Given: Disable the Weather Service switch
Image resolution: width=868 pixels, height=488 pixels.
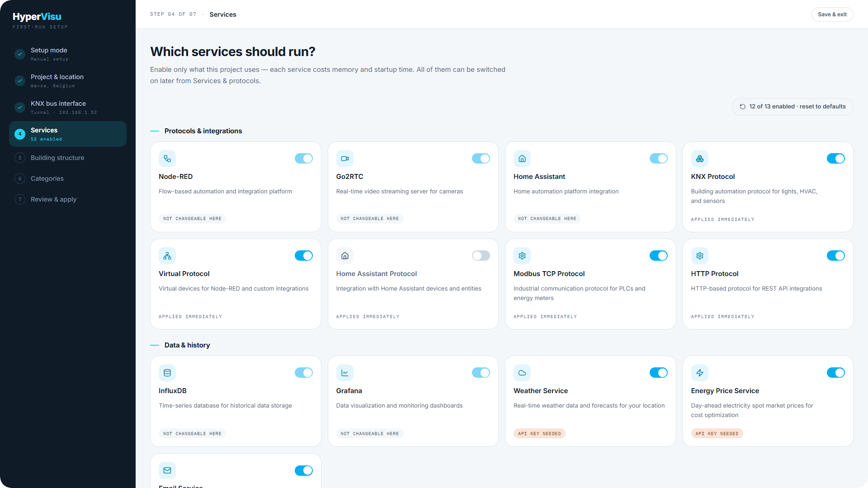Looking at the screenshot, I should click(659, 373).
